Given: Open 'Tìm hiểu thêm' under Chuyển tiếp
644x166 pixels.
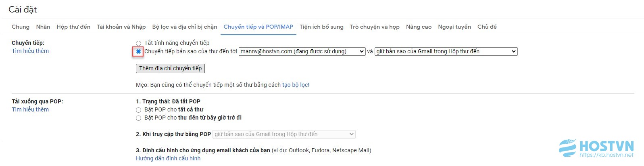Looking at the screenshot, I should (30, 51).
